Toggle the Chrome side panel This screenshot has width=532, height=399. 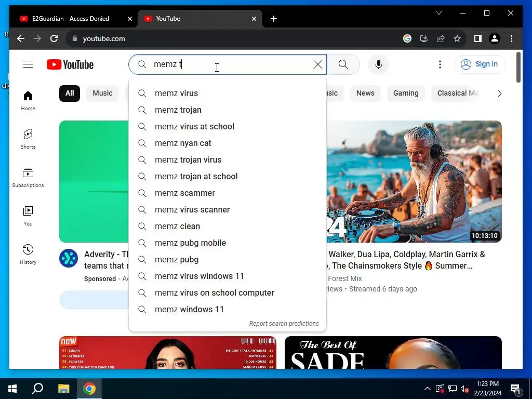(478, 38)
